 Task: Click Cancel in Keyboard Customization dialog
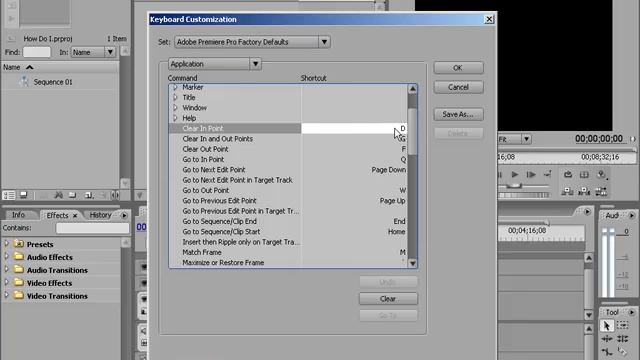[458, 87]
